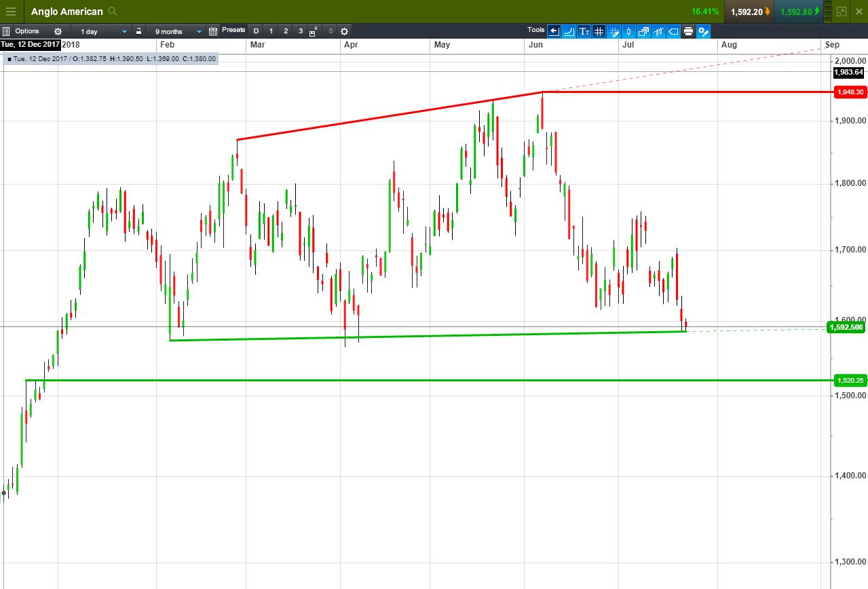Click the search magnifier beside Anglo American

(x=112, y=12)
